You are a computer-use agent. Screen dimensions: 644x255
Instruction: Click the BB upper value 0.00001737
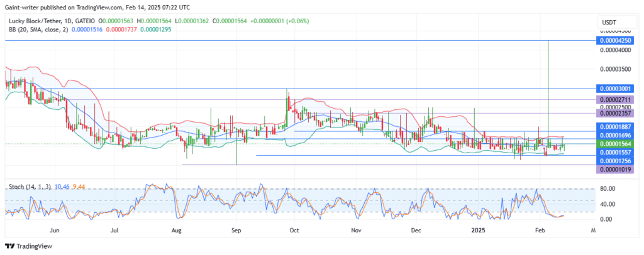pos(122,30)
